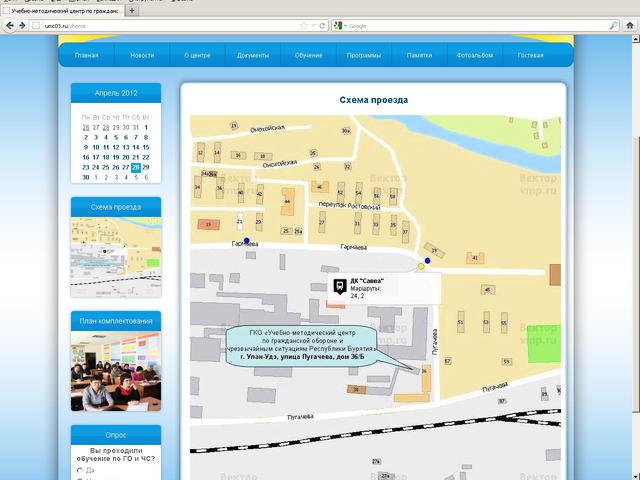Open the "Схема проезда" map thumbnail in the sidebar
Viewport: 640px width, 480px height.
tap(115, 257)
